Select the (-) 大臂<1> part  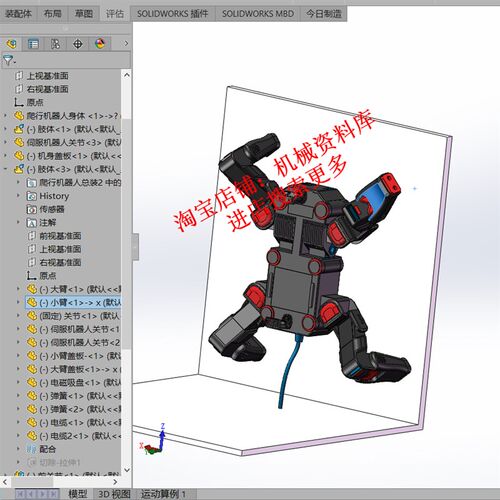[80, 289]
